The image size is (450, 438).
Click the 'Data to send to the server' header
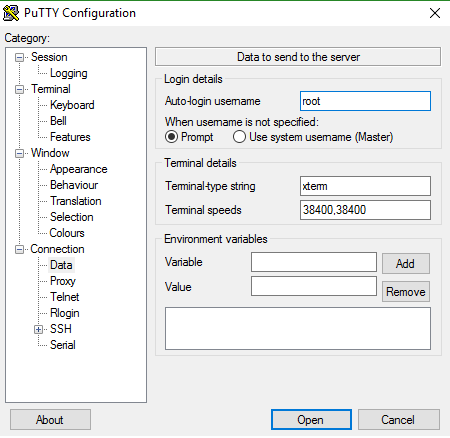tap(298, 57)
